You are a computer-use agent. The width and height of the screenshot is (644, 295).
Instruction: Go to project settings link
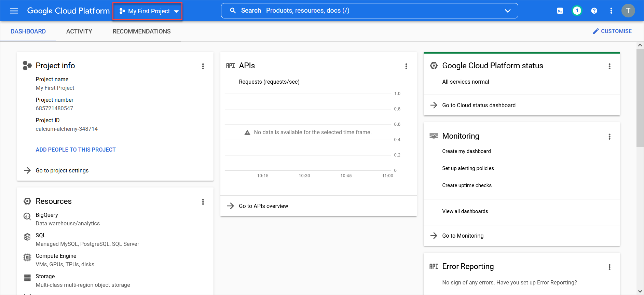tap(62, 170)
